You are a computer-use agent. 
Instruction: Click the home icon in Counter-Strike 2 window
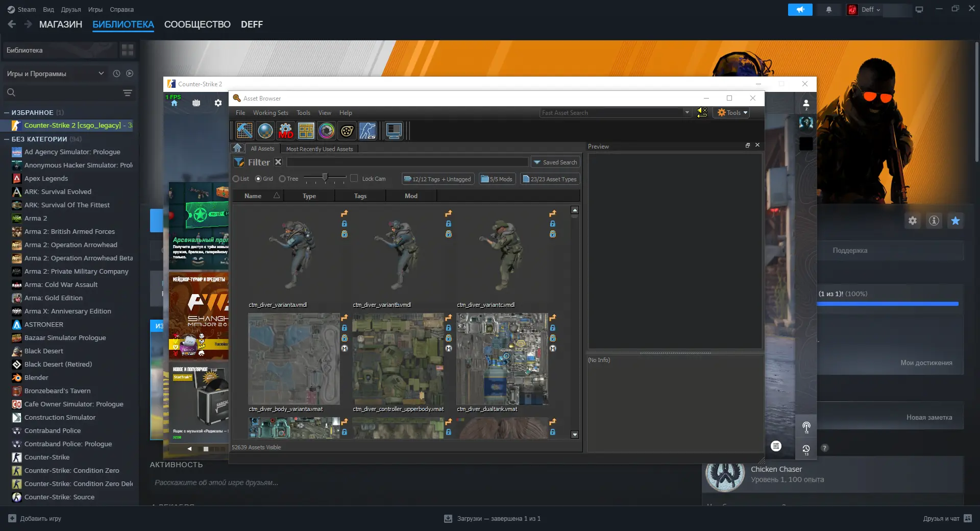tap(174, 103)
